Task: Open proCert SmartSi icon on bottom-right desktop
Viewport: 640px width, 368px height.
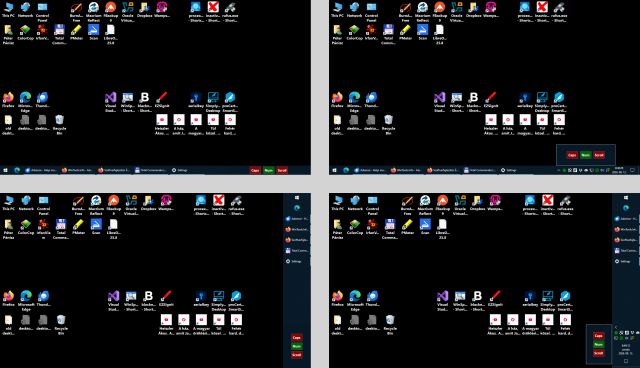Action: tap(565, 301)
